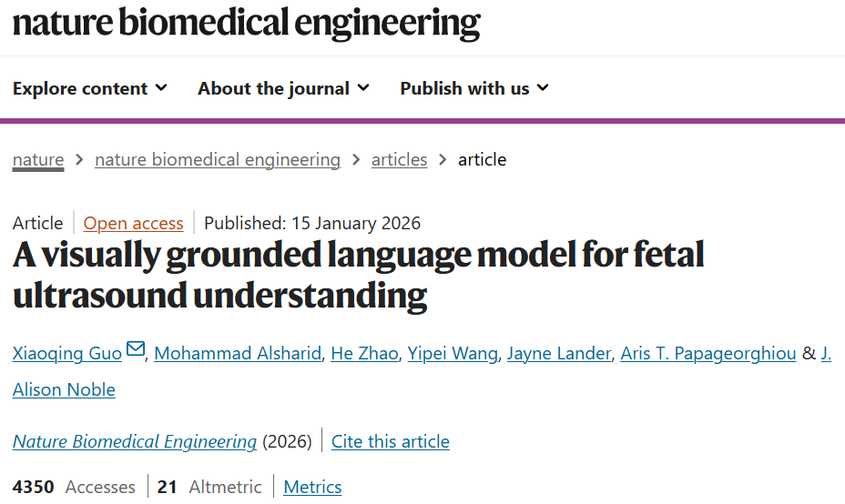Open author Jayne Lander's details
Image resolution: width=845 pixels, height=504 pixels.
[x=558, y=353]
